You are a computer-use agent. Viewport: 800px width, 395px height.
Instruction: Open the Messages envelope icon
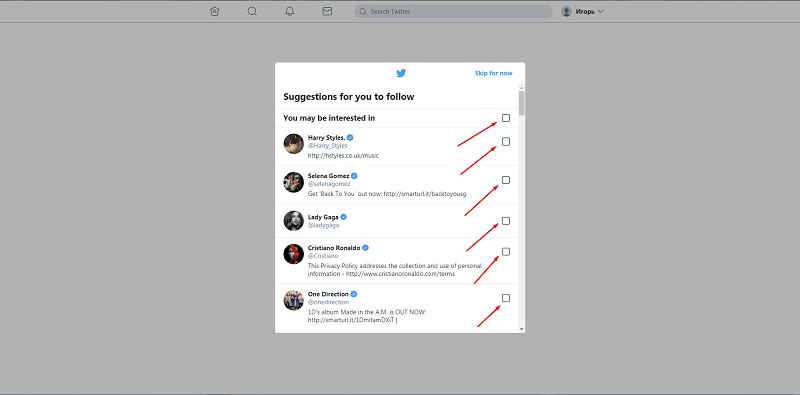point(328,11)
